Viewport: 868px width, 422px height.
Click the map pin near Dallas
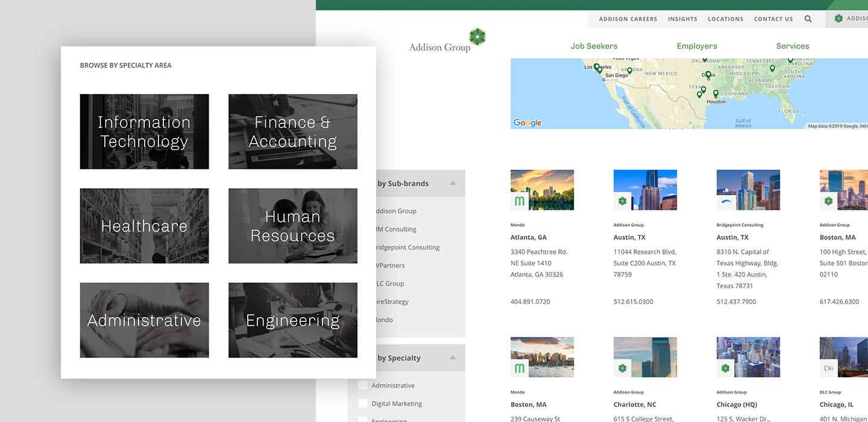[x=708, y=76]
